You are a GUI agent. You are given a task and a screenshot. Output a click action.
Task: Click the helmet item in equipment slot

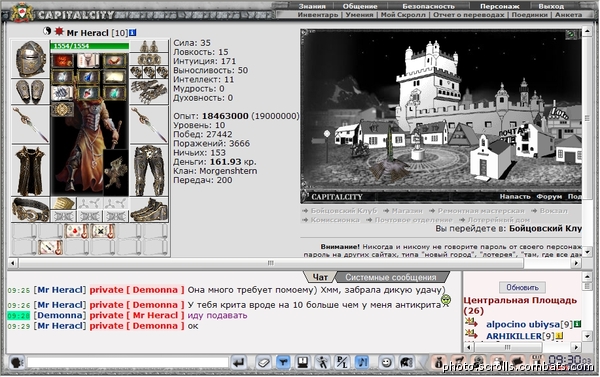[31, 59]
